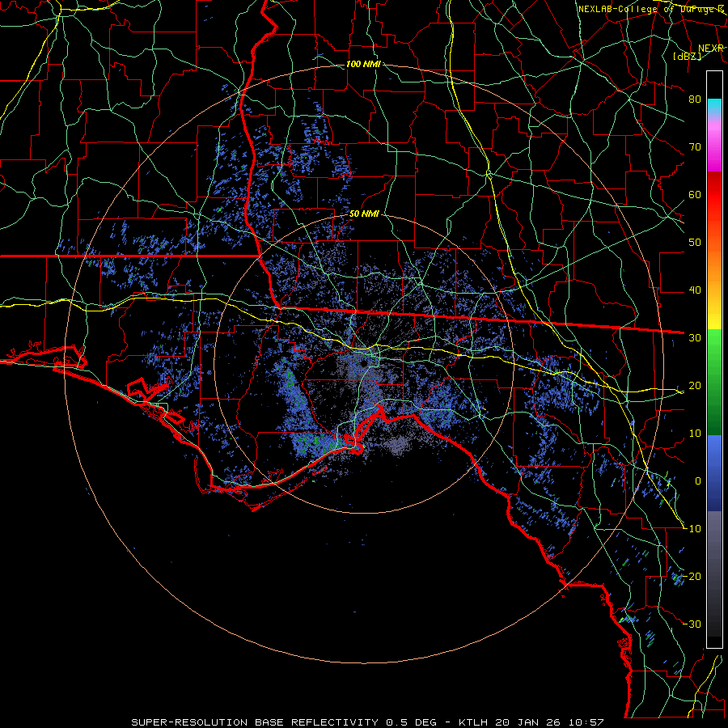Image resolution: width=728 pixels, height=728 pixels.
Task: Click the [dBZ] units label
Action: [687, 56]
